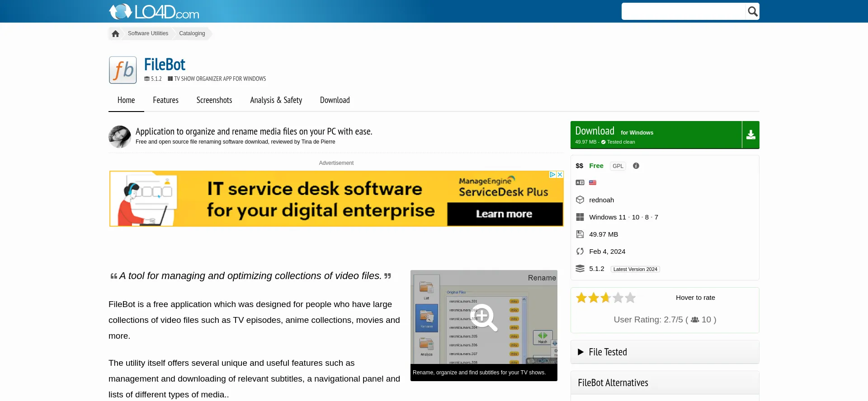Click Learn more in ManageEngine ad
Viewport: 868px width, 401px height.
tap(505, 214)
